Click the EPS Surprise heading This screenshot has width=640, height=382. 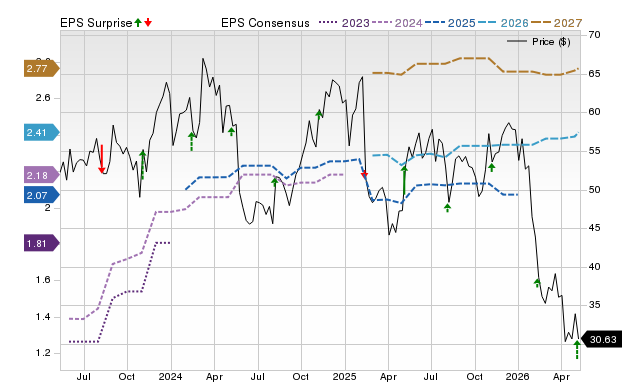[x=96, y=23]
